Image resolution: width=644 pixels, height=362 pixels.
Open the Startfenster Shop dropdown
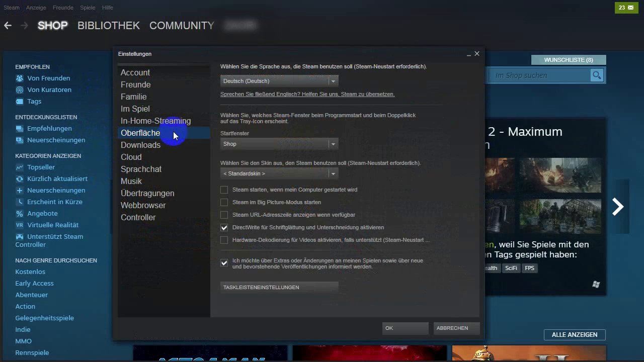pyautogui.click(x=279, y=144)
